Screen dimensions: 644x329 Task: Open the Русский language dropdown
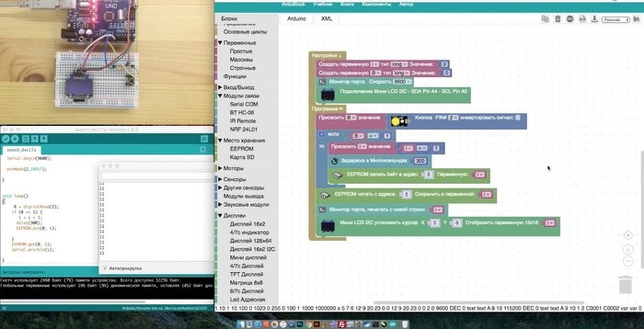[616, 19]
